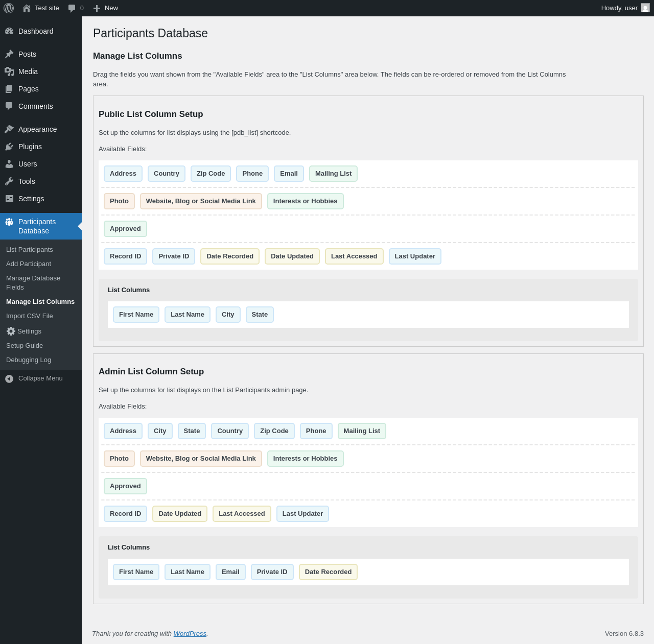The image size is (654, 644).
Task: Open the Test site home icon
Action: pos(27,8)
